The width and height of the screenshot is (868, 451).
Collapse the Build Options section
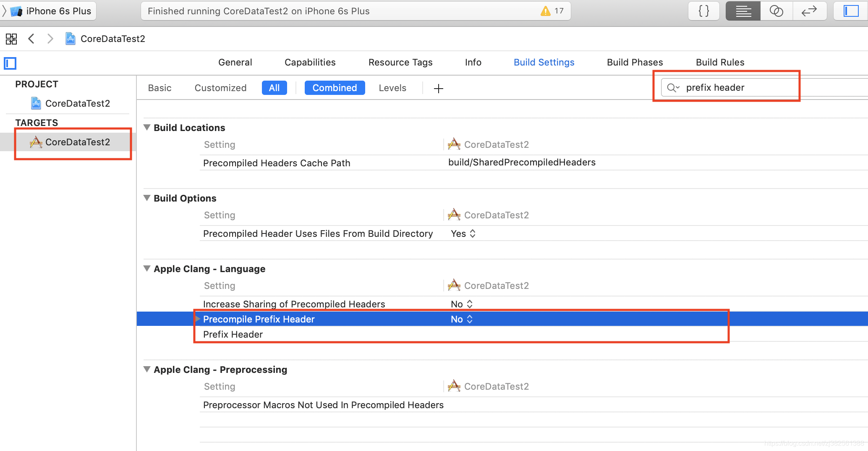(x=147, y=198)
